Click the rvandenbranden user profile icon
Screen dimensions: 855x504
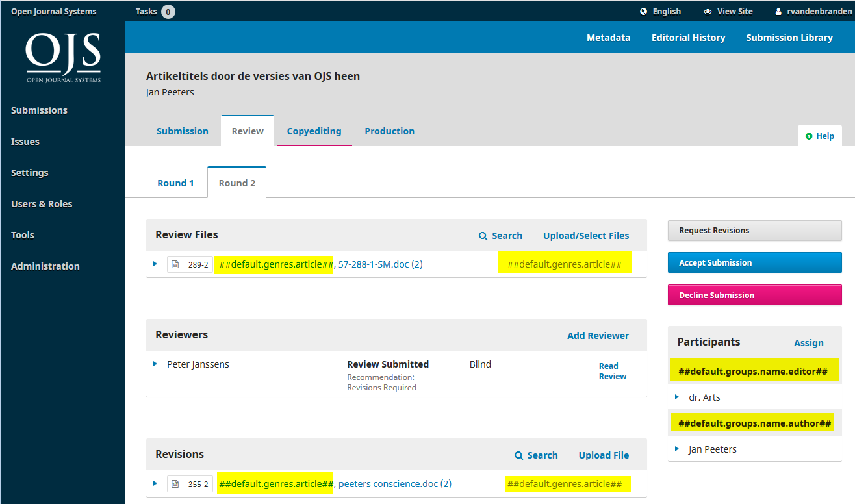[778, 12]
